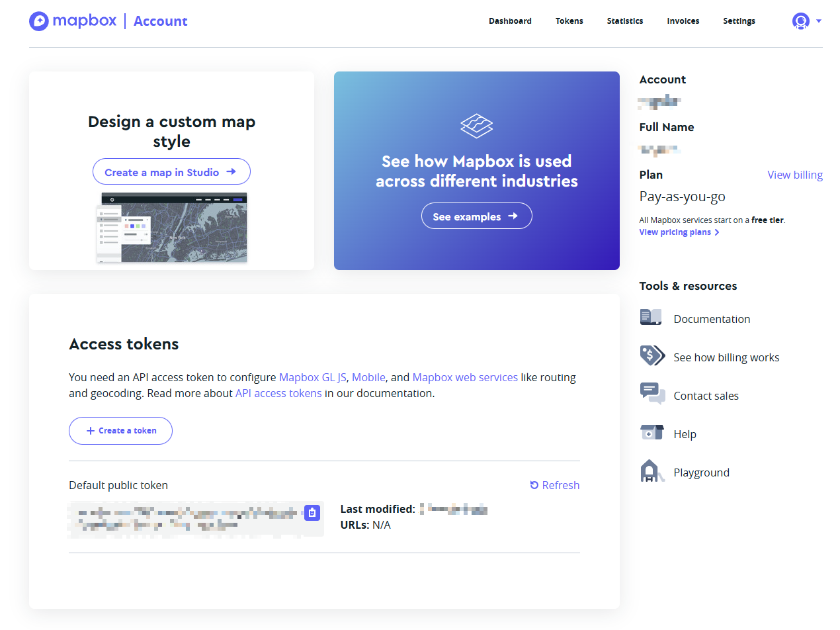
Task: Click Create a map in Studio button
Action: pos(171,172)
